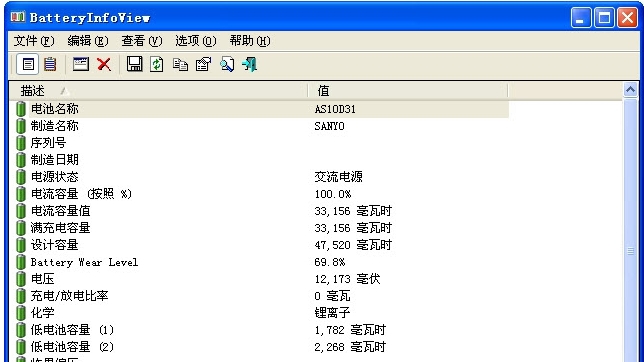Open the advanced options toolbar icon
The width and height of the screenshot is (644, 362).
(203, 64)
